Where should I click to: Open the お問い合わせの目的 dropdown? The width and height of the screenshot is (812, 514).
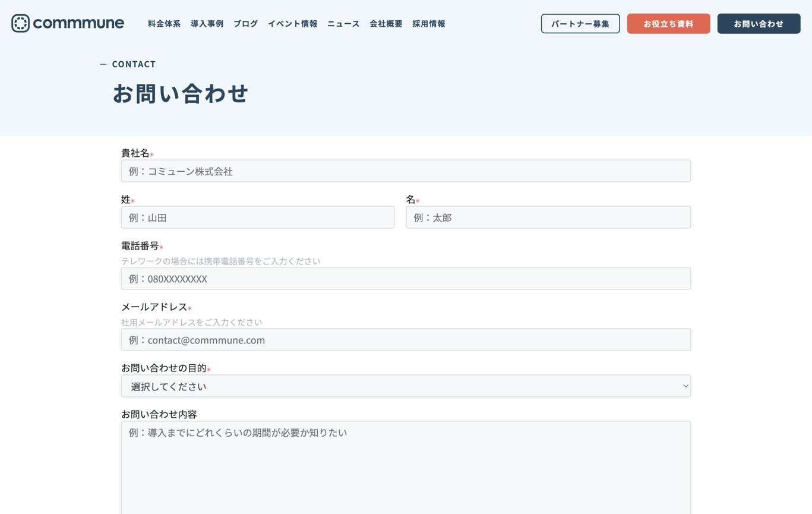(x=406, y=386)
